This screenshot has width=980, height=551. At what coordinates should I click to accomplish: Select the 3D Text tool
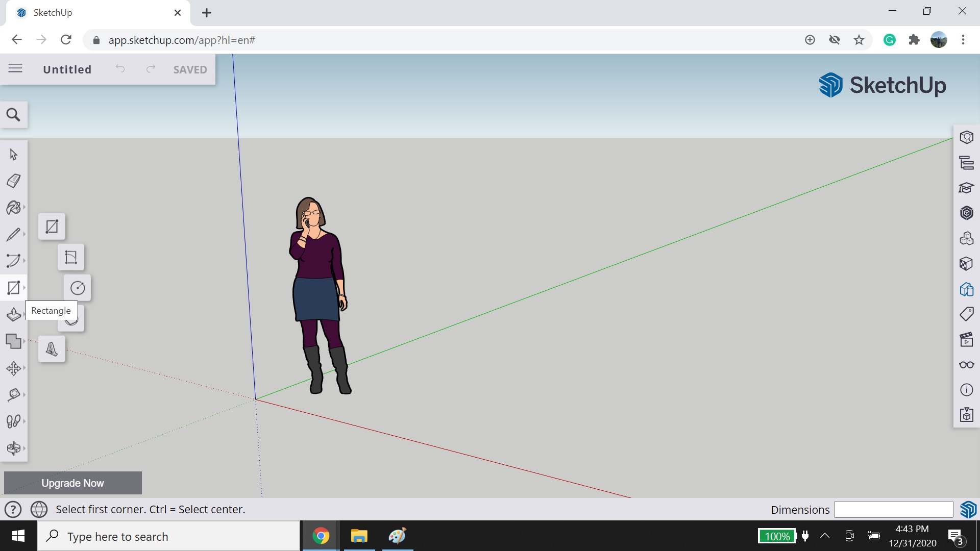pyautogui.click(x=51, y=349)
